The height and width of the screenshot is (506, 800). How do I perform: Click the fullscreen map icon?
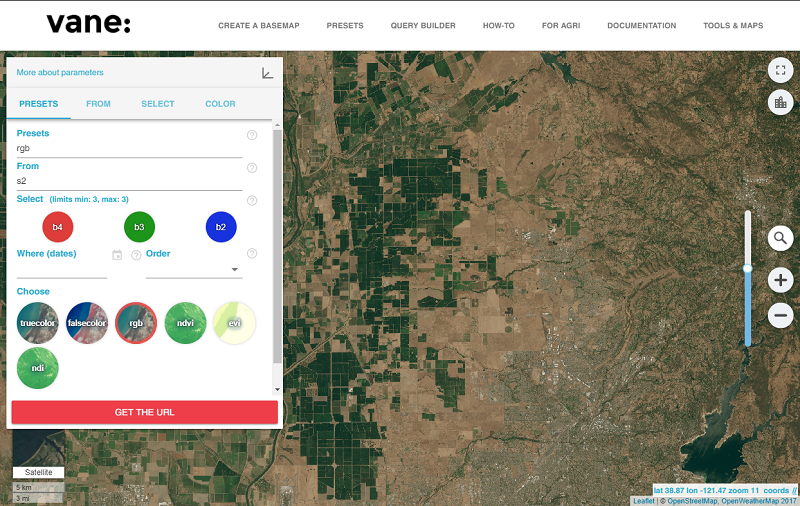coord(780,70)
